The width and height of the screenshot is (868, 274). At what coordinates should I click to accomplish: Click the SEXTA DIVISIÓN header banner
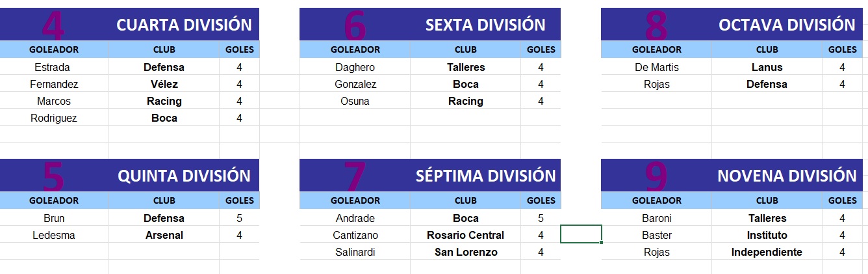point(430,24)
